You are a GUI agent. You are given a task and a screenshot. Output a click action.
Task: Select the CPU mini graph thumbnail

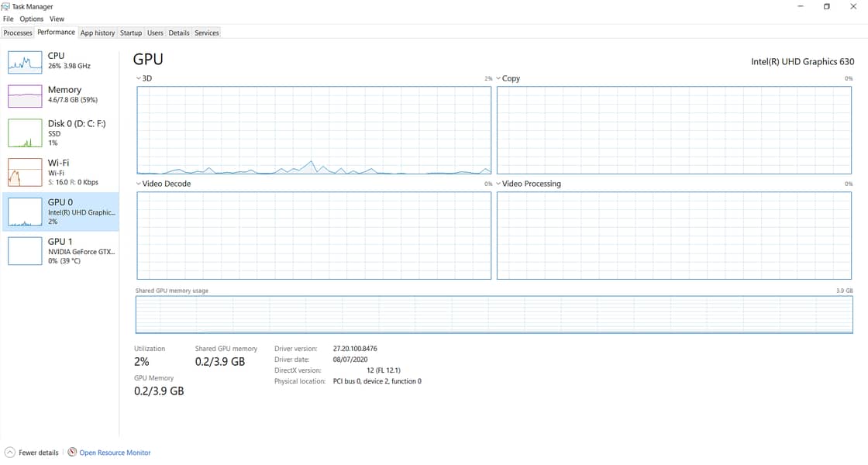click(x=25, y=62)
